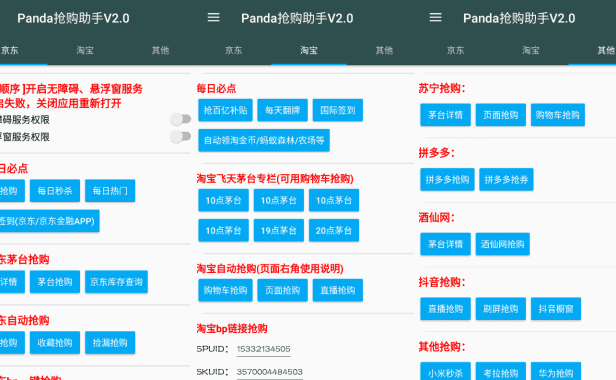The image size is (616, 380).
Task: Click the 每日热门 button
Action: (x=110, y=191)
